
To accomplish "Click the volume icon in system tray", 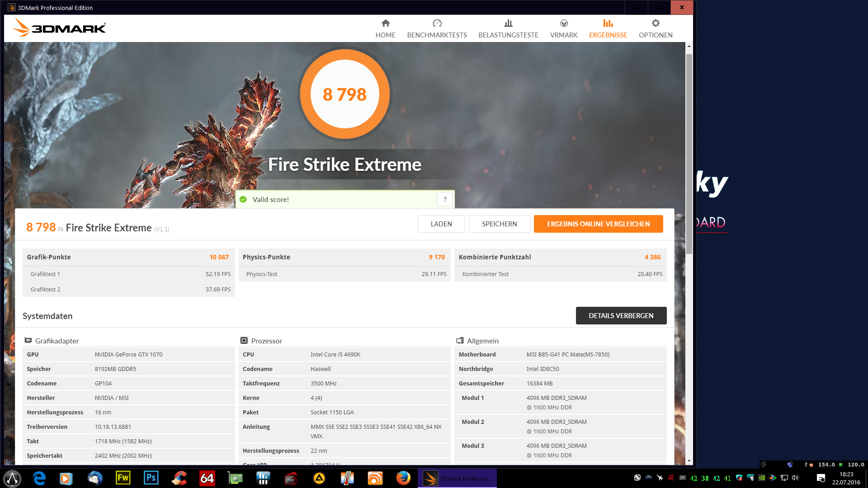I will point(795,478).
